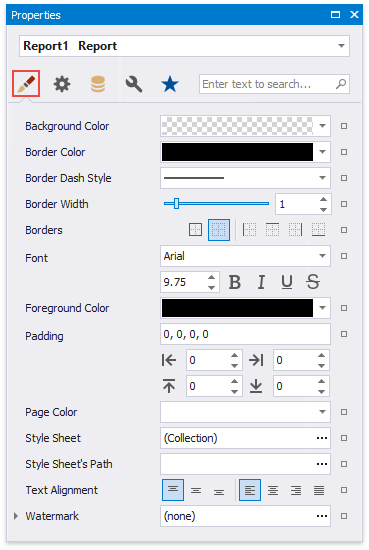Open the Border Color dropdown arrow

pos(322,152)
